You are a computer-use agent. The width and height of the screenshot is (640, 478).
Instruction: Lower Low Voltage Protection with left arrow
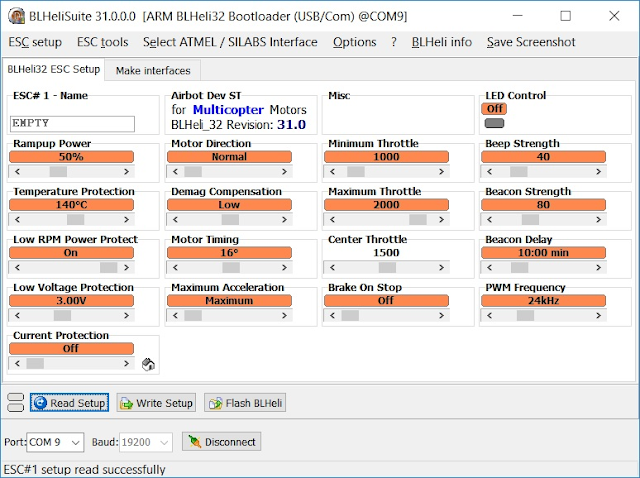tap(17, 316)
